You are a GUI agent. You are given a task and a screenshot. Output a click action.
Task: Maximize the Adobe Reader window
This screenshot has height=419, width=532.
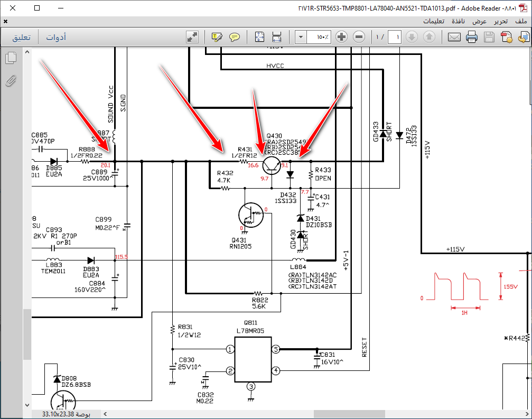[x=37, y=8]
